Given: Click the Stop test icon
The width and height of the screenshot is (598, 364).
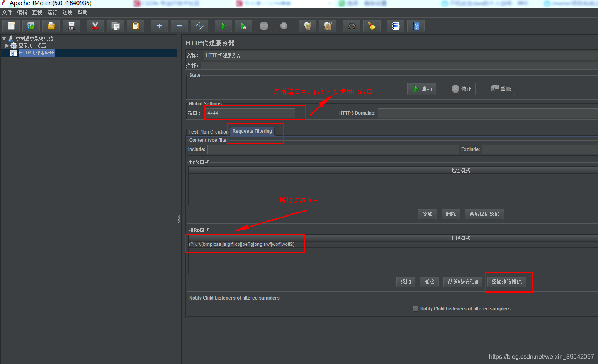Looking at the screenshot, I should (x=263, y=26).
